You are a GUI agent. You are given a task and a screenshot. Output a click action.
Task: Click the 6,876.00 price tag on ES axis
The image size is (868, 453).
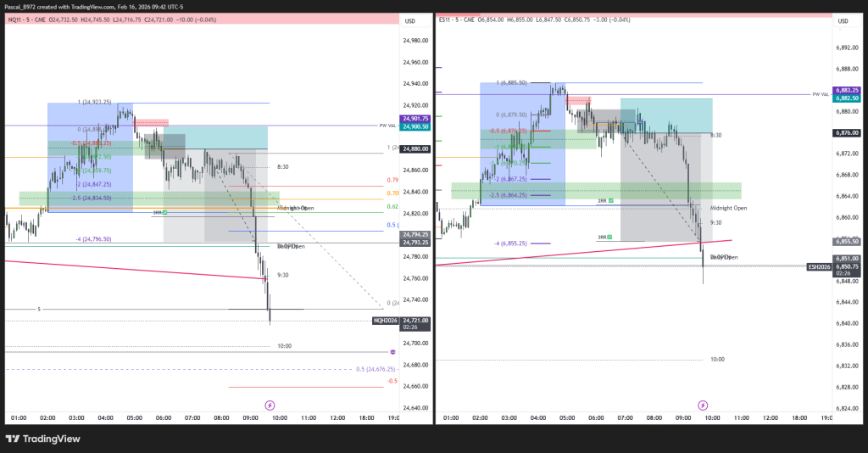click(847, 133)
